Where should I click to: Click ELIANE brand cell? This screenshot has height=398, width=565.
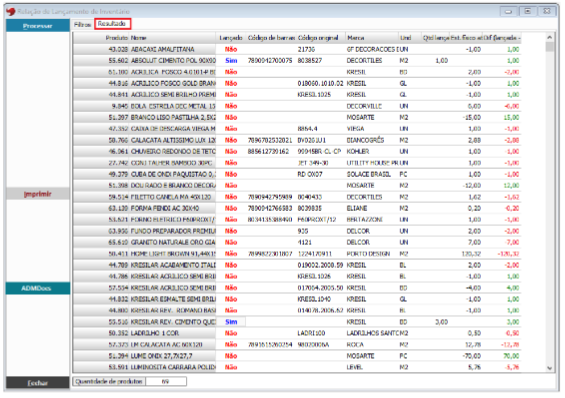pyautogui.click(x=372, y=208)
